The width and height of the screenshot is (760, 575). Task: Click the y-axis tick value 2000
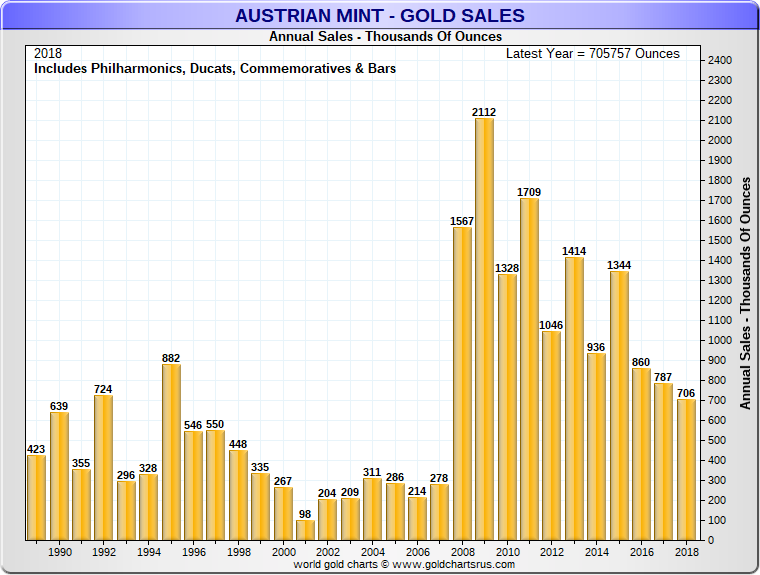pos(720,141)
